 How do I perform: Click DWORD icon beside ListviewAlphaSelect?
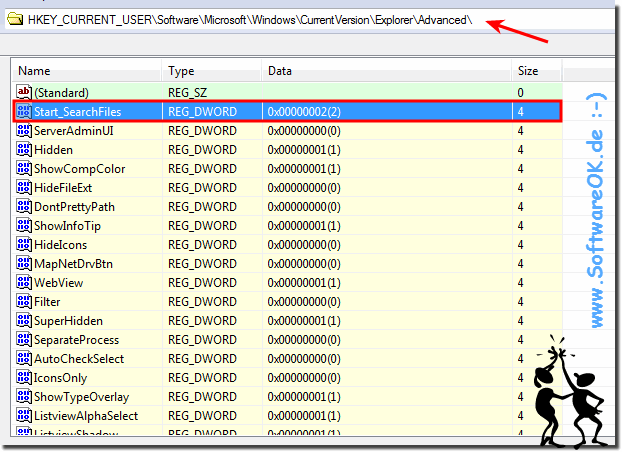[24, 416]
